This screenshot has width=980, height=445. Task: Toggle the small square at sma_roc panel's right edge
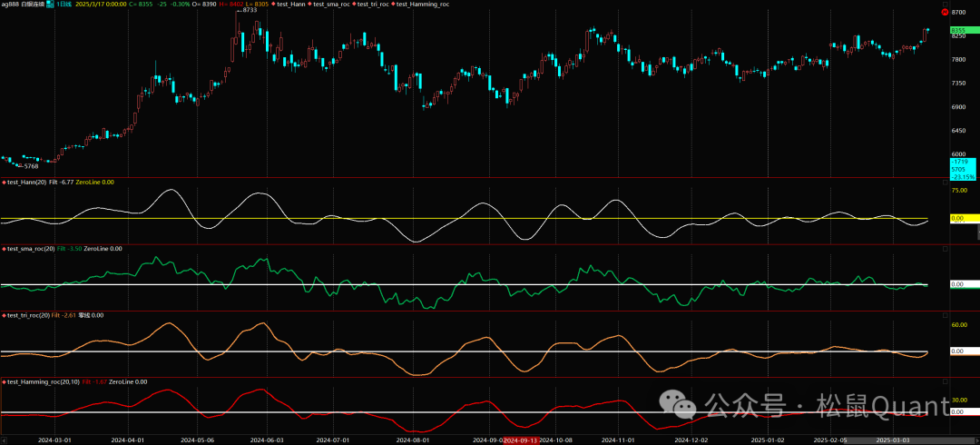(x=945, y=249)
